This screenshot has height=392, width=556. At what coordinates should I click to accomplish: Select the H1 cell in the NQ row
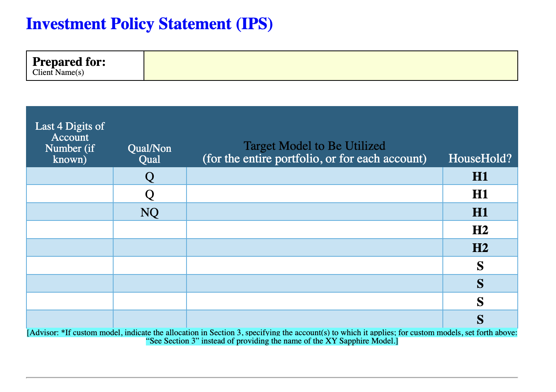[x=480, y=212]
